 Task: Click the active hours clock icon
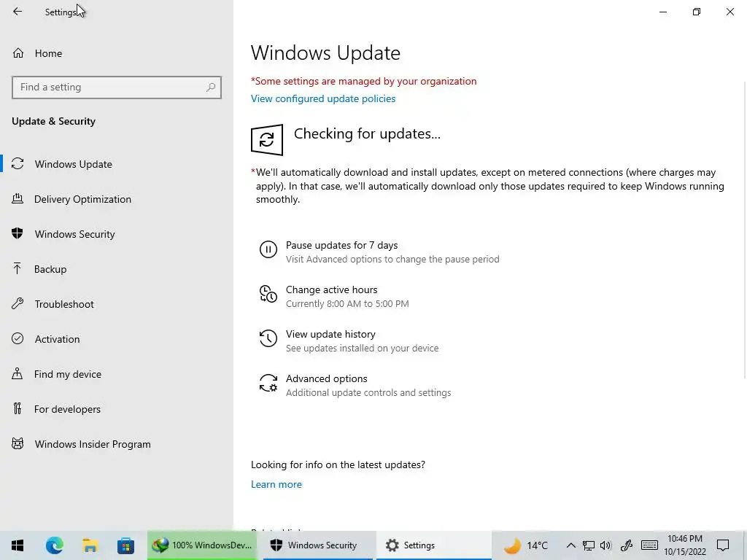point(268,294)
